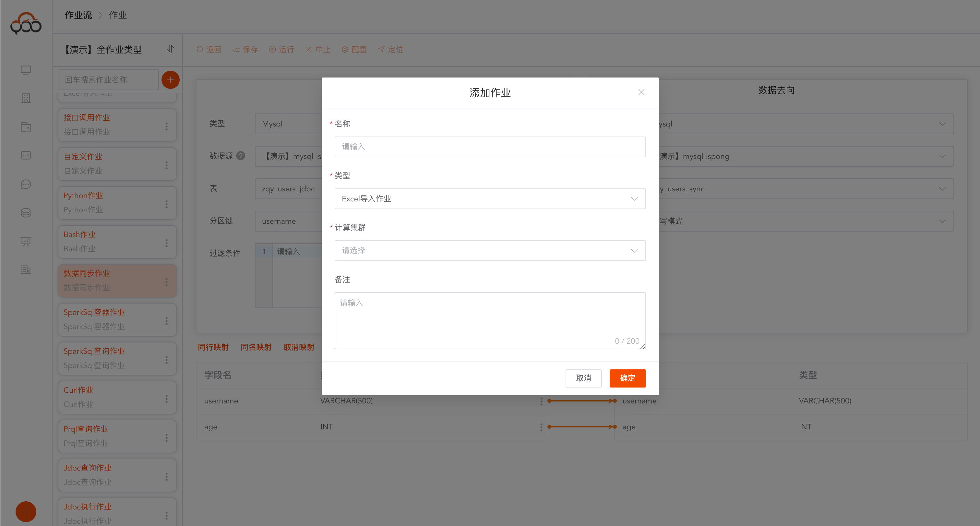The width and height of the screenshot is (980, 526).
Task: Click the 备注 textarea
Action: pos(490,320)
